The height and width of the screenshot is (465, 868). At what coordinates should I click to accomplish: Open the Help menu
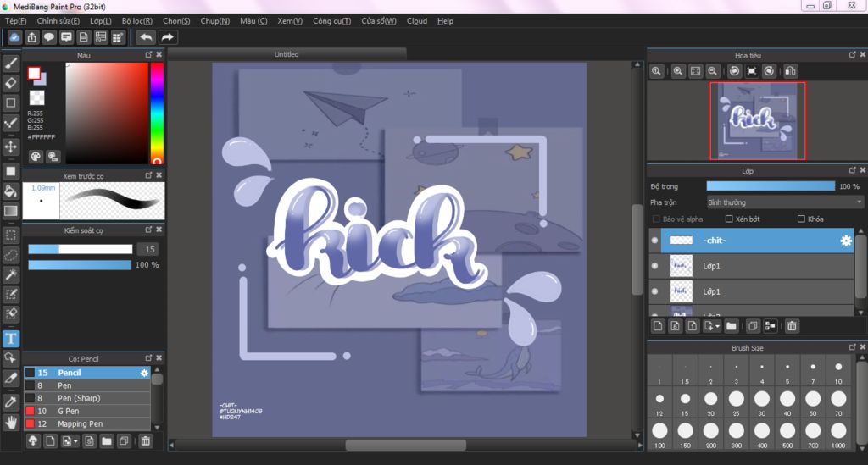click(445, 21)
